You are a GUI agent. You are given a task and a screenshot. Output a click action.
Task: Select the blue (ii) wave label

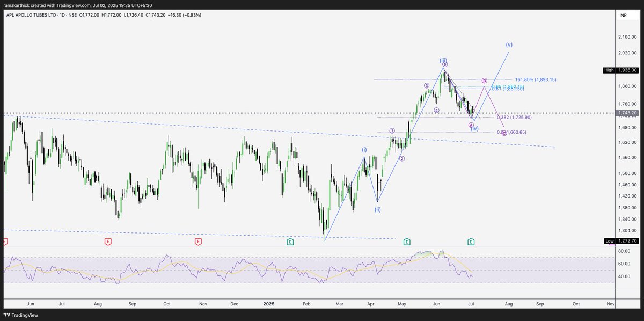(378, 210)
